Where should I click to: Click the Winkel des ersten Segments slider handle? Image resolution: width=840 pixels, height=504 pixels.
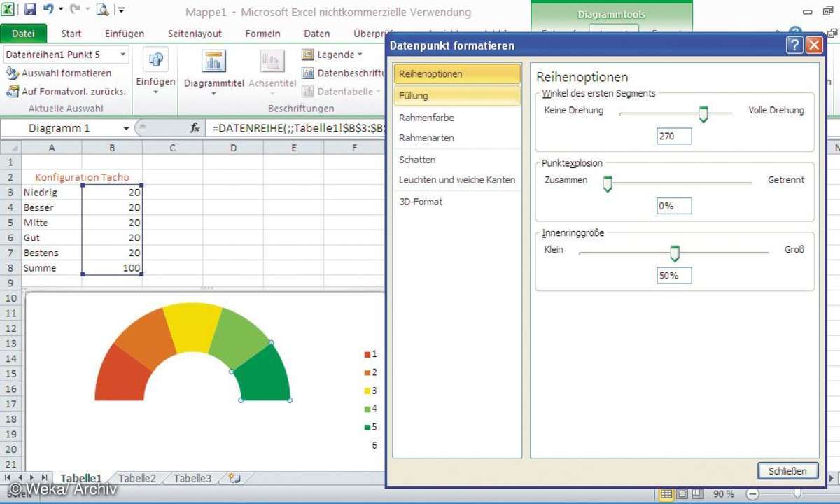[703, 114]
